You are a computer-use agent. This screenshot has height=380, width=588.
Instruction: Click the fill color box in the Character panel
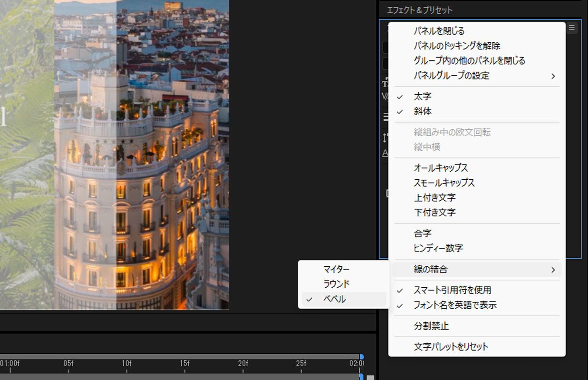385,46
